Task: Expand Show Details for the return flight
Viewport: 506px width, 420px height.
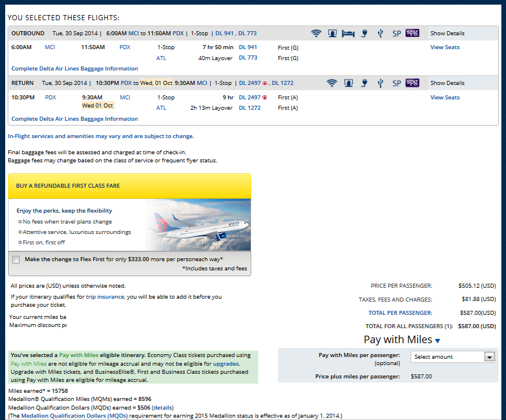Action: click(x=447, y=83)
